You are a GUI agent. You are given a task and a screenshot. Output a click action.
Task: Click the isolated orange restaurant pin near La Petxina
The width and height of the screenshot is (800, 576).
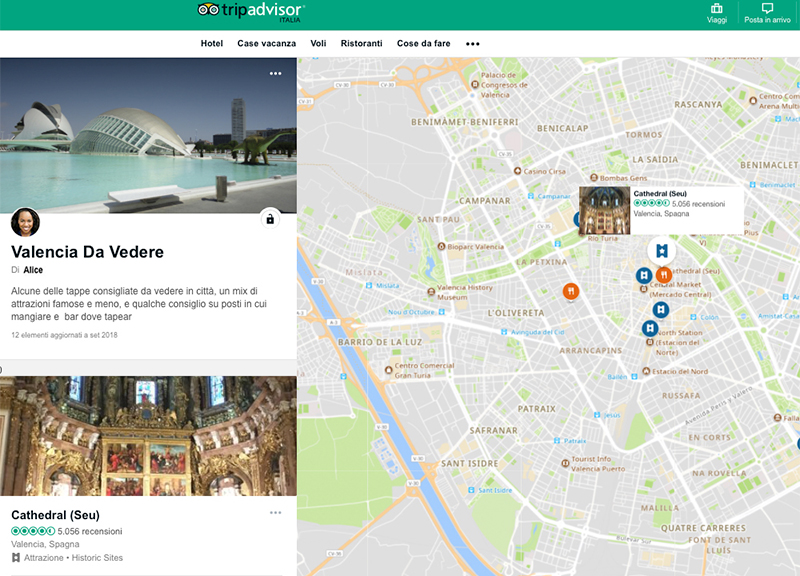click(x=570, y=291)
